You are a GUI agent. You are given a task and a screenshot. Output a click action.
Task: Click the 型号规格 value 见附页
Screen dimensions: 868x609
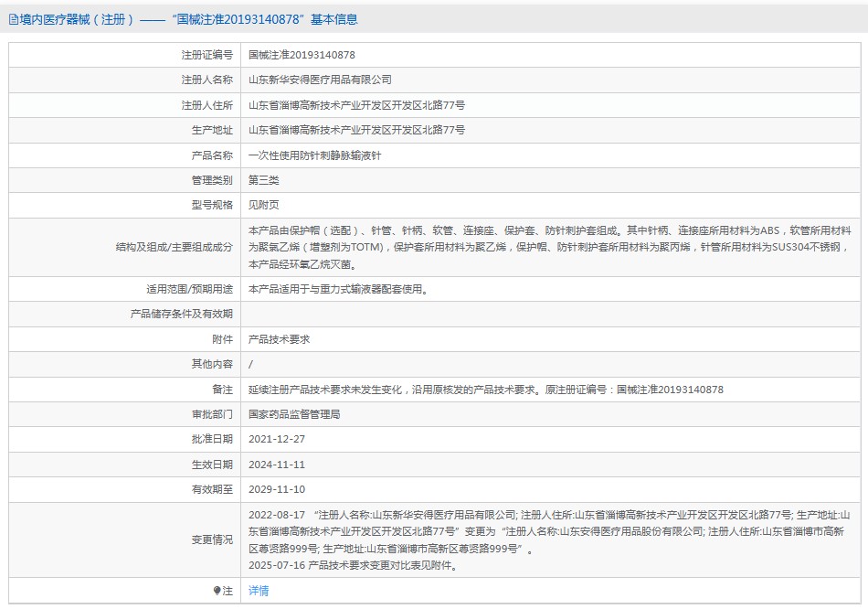264,205
